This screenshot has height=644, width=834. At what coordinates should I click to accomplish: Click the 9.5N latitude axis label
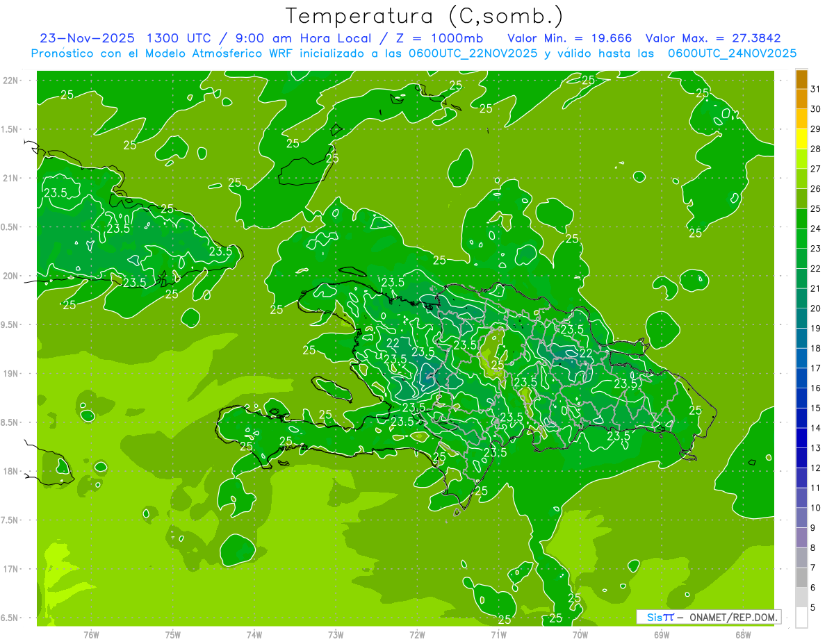pyautogui.click(x=10, y=324)
